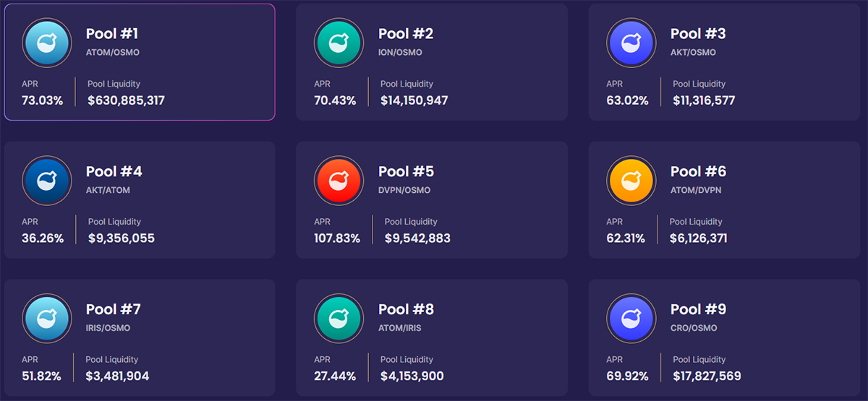The height and width of the screenshot is (401, 868).
Task: Click the Pool #4 dark-blue flask icon
Action: point(46,181)
